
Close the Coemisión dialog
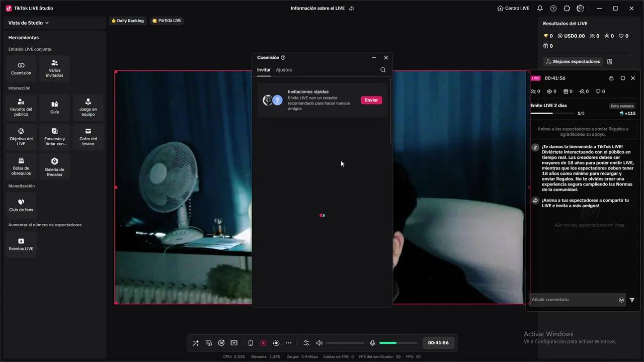tap(386, 58)
